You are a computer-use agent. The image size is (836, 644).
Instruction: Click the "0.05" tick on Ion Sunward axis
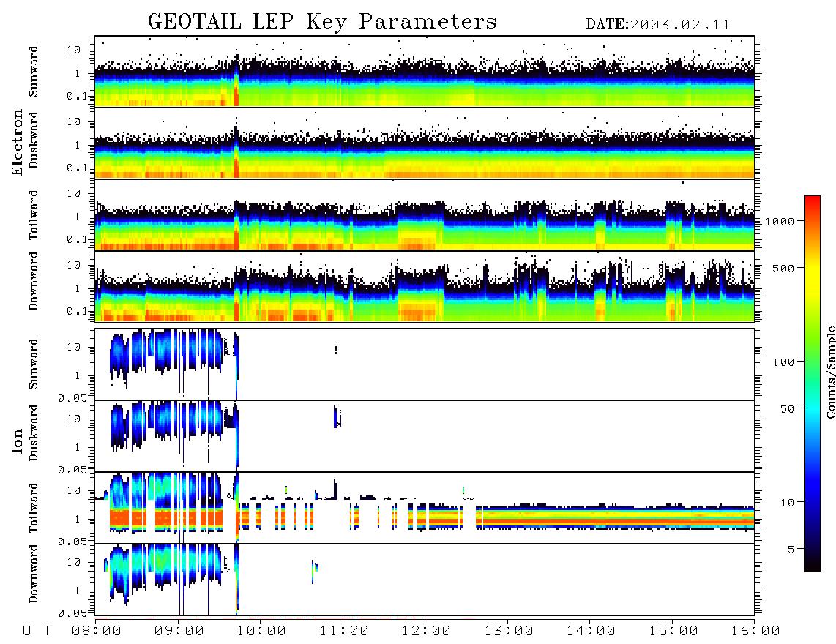72,397
